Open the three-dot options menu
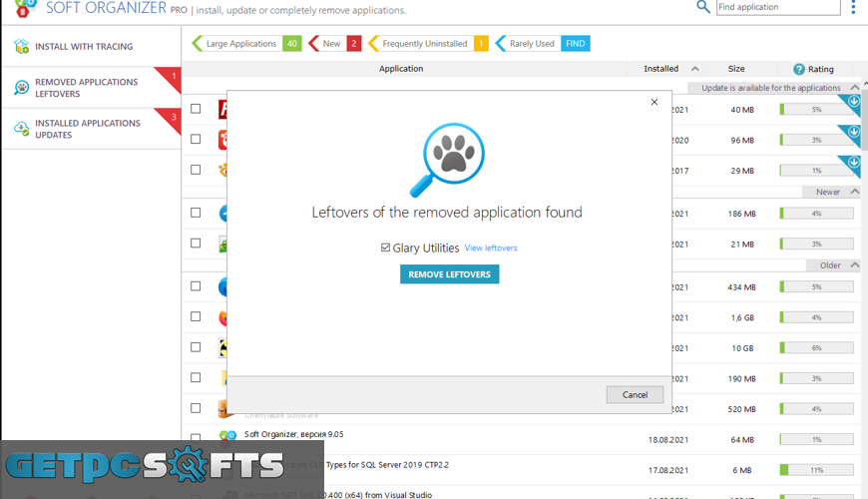 [853, 7]
